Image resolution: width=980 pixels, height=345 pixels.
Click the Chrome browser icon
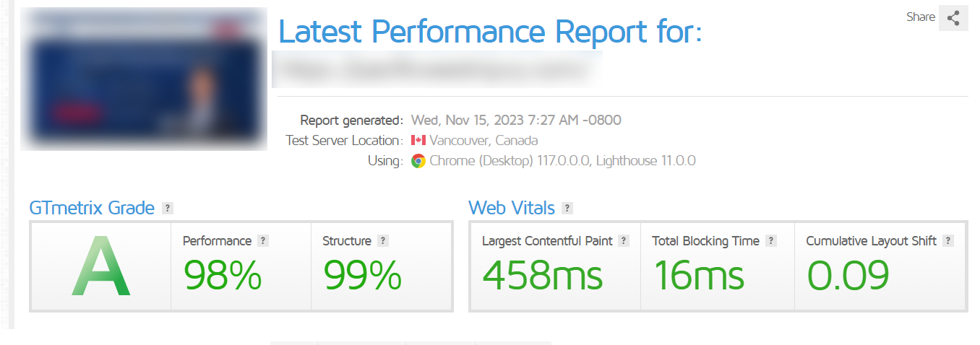pos(418,161)
